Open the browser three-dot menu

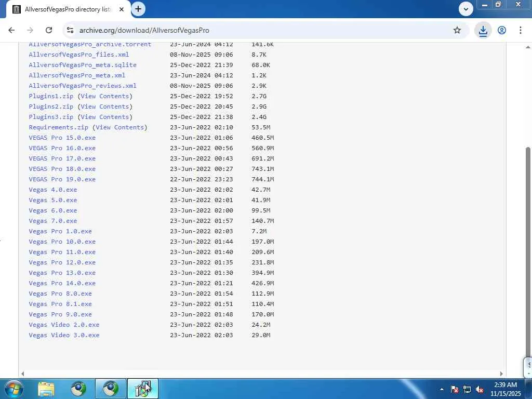coord(521,30)
